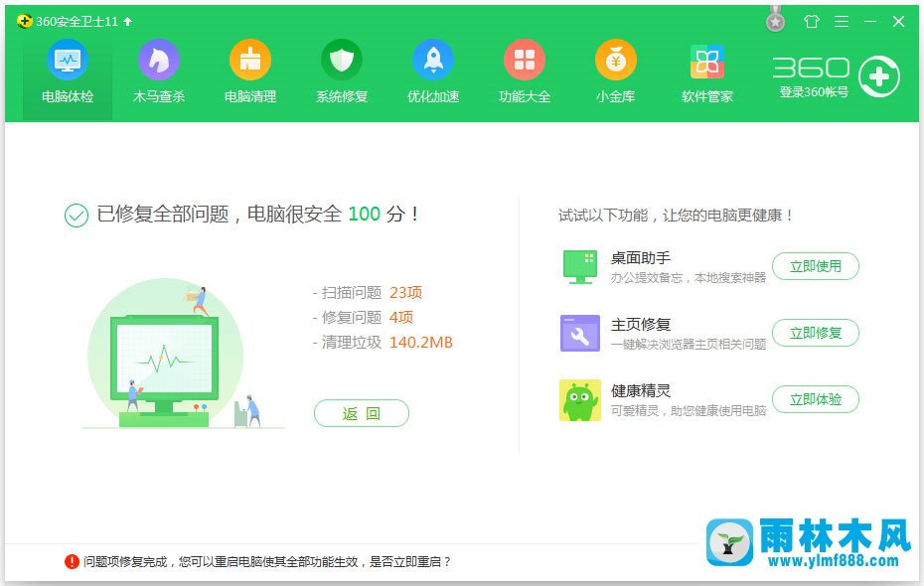Click the 扫描问题 23项 result line
This screenshot has height=586, width=924.
coord(368,293)
